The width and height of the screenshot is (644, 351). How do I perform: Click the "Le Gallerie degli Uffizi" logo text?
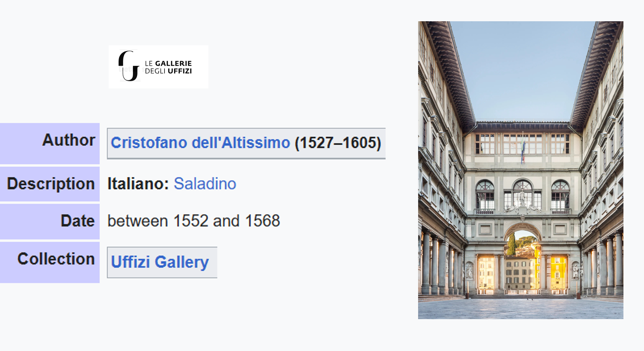pyautogui.click(x=168, y=67)
